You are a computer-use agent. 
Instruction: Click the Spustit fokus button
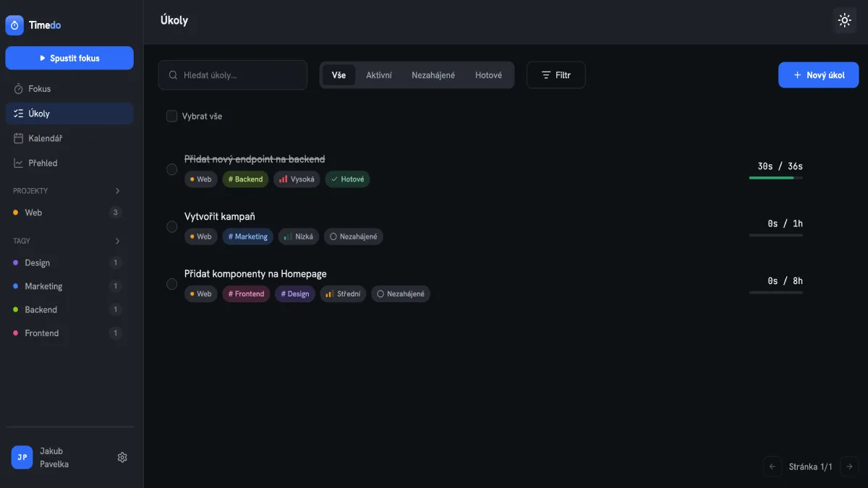click(69, 58)
